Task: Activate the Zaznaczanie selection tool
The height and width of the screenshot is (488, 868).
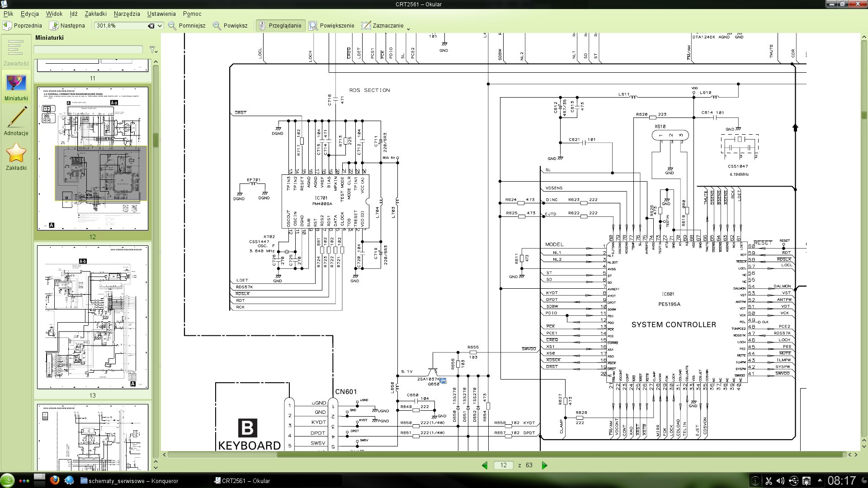Action: coord(383,26)
